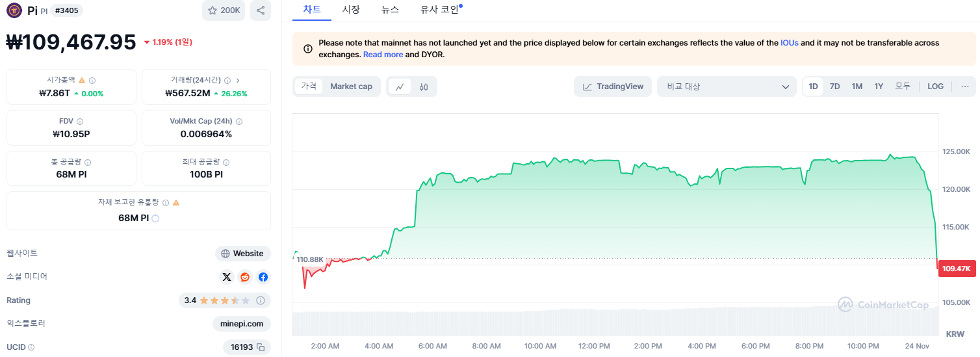Click the warning triangle next to 시가총액

82,81
